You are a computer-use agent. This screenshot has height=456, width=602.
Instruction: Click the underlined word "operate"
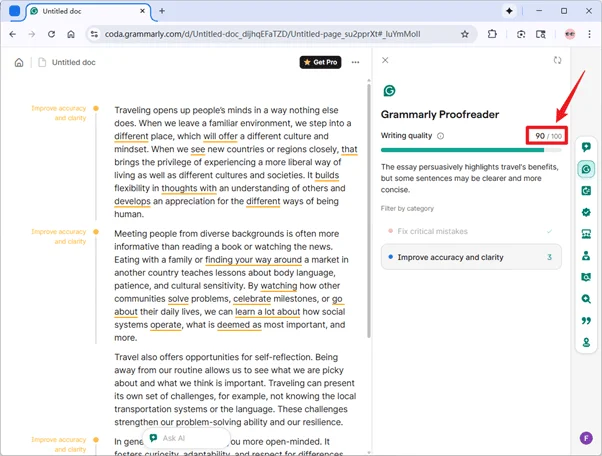click(165, 325)
